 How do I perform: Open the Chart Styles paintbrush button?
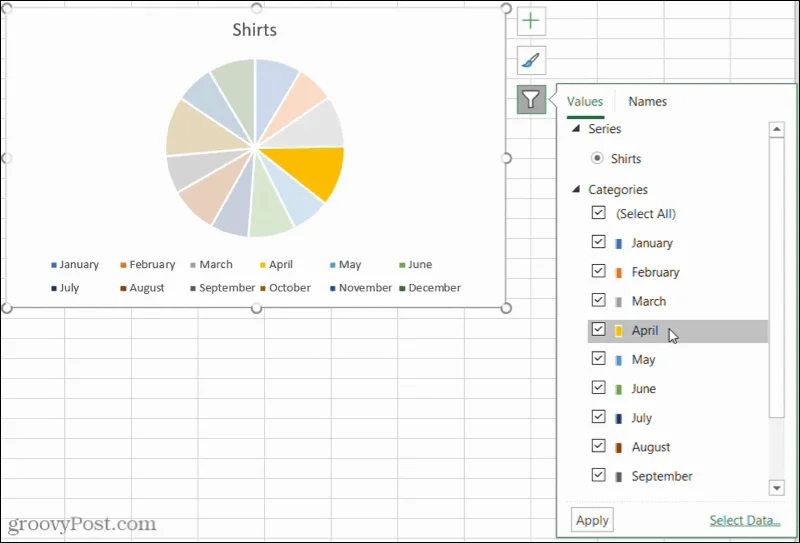tap(531, 61)
